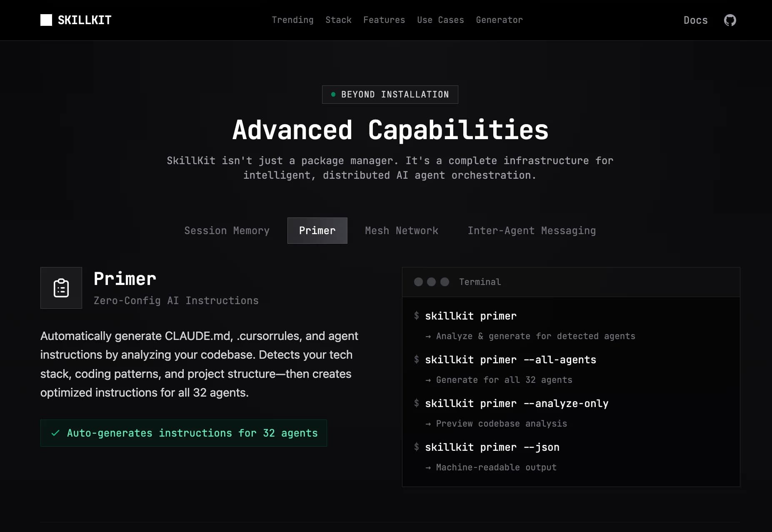Viewport: 772px width, 532px height.
Task: Open the Inter-Agent Messaging tab
Action: pyautogui.click(x=532, y=230)
